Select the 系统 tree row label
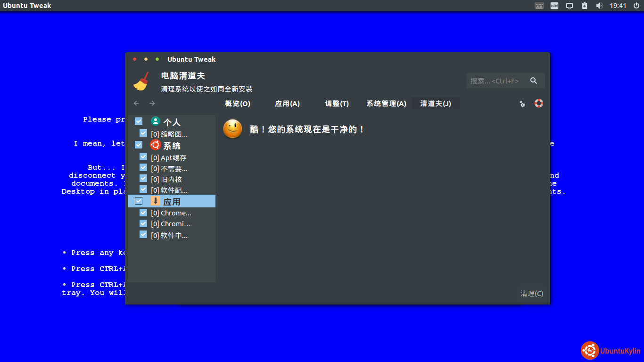Screen dimensions: 644x362 (x=172, y=146)
